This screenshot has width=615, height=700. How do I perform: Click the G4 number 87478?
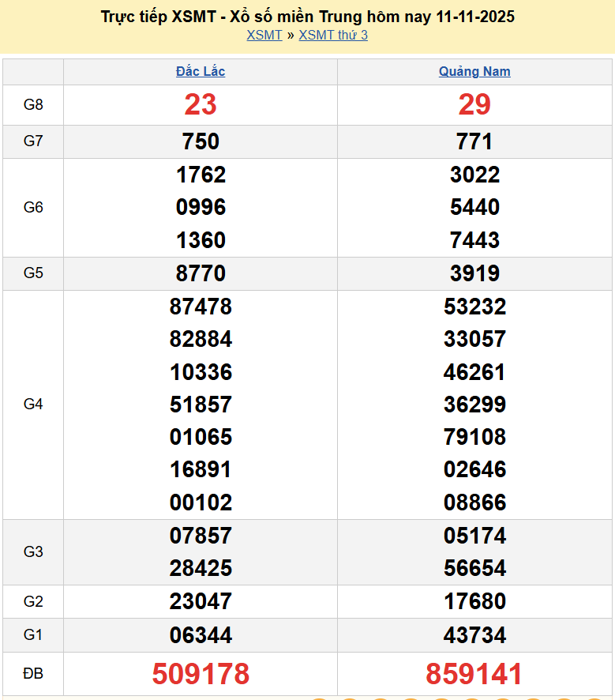point(201,307)
